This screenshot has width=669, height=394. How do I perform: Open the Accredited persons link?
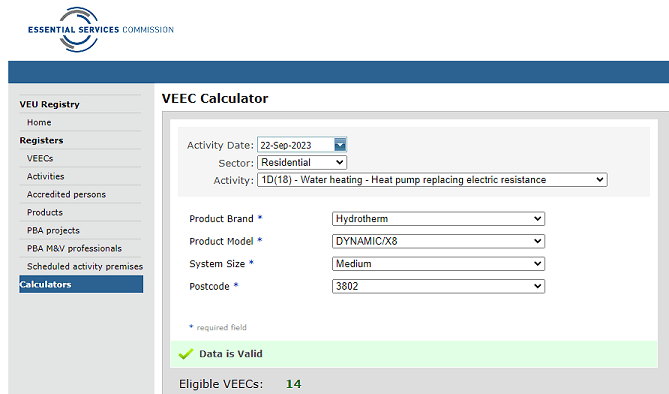click(66, 194)
